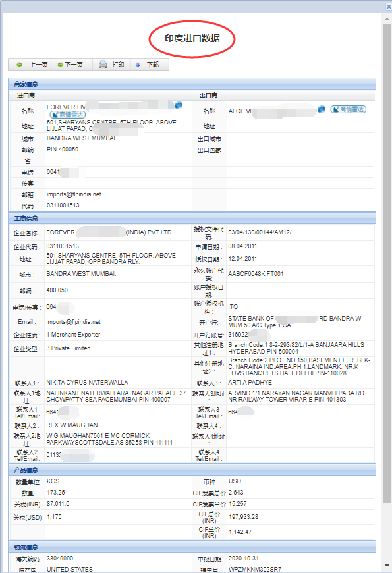Click the authorization code 03/04/130/00144/AM12/
Viewport: 392px width, 573px height.
pyautogui.click(x=260, y=232)
